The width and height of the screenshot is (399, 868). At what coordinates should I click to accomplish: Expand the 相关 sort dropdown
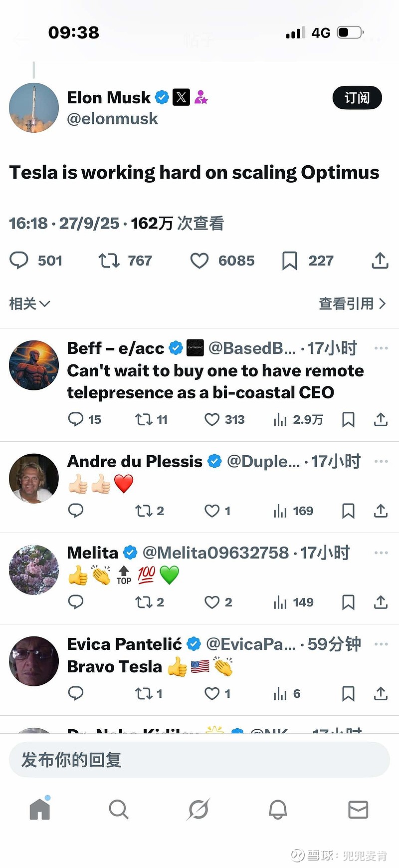[x=29, y=303]
